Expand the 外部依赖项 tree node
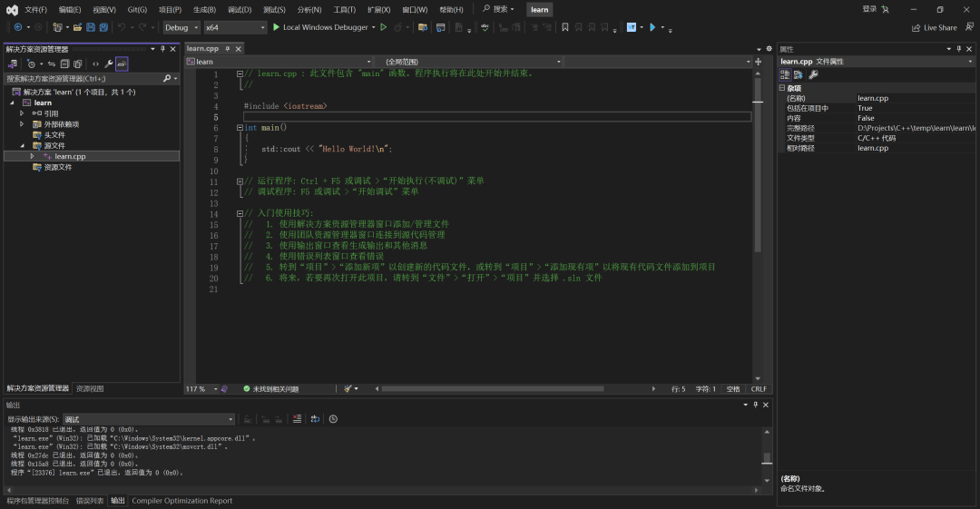This screenshot has width=980, height=509. coord(22,124)
